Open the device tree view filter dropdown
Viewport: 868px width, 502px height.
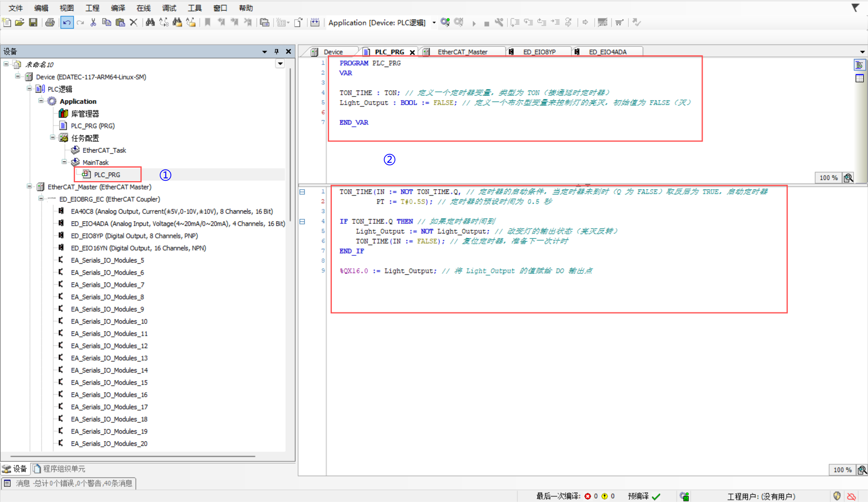pyautogui.click(x=280, y=64)
